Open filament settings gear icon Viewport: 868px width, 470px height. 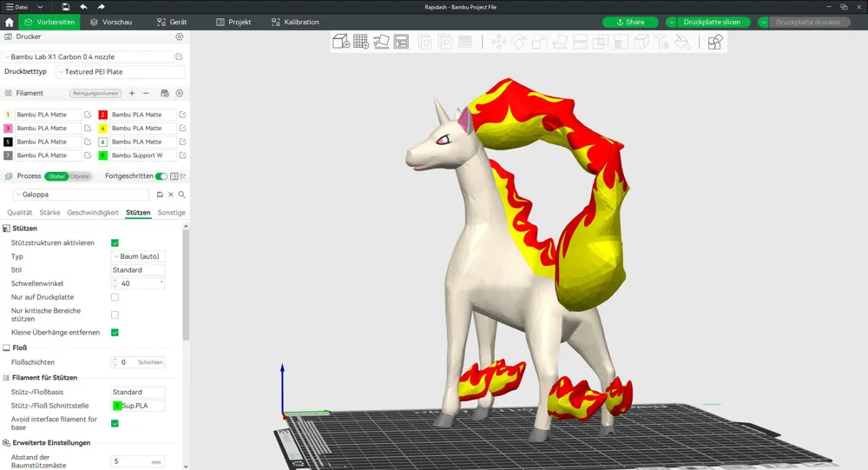[180, 93]
